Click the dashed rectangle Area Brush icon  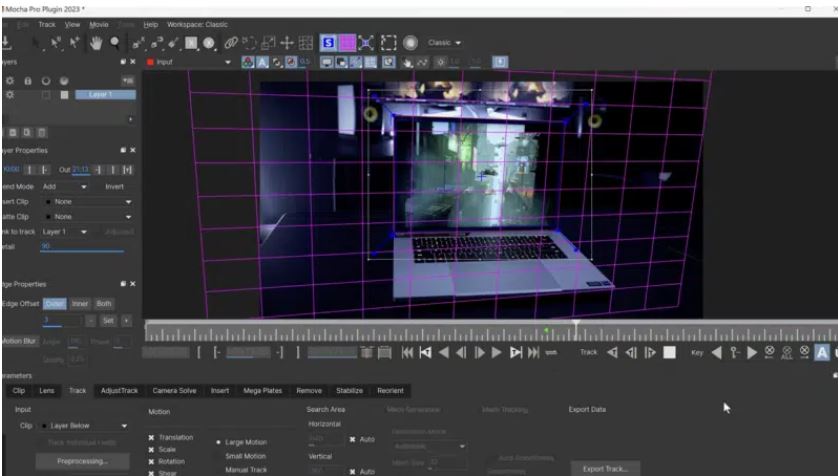(389, 43)
